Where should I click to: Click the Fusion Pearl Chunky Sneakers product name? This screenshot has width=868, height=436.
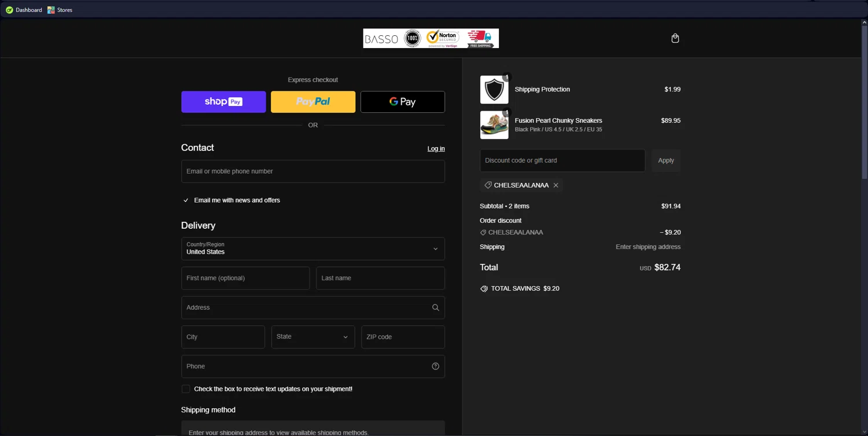tap(558, 120)
